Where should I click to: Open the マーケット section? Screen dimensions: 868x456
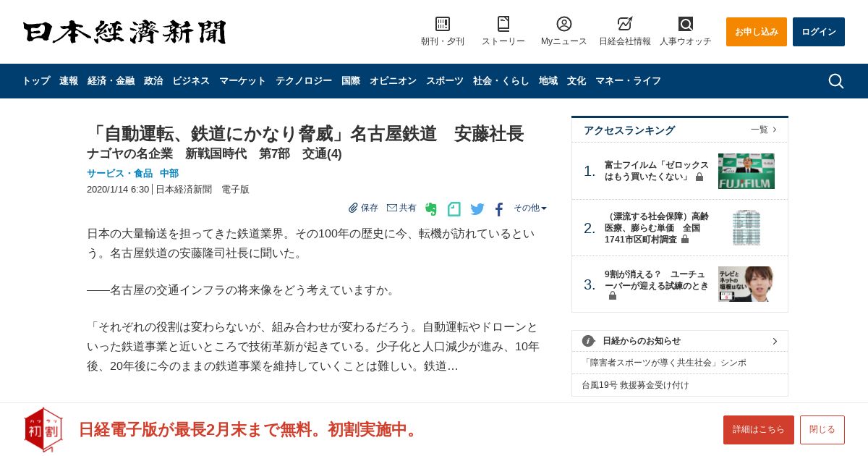[x=242, y=81]
